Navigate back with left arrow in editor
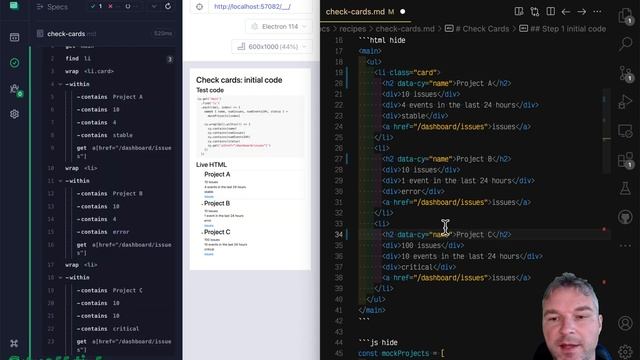This screenshot has height=360, width=640. (566, 12)
